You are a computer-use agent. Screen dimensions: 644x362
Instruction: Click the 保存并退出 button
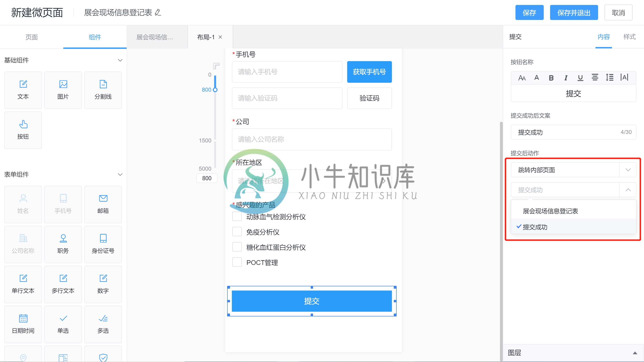(x=574, y=12)
